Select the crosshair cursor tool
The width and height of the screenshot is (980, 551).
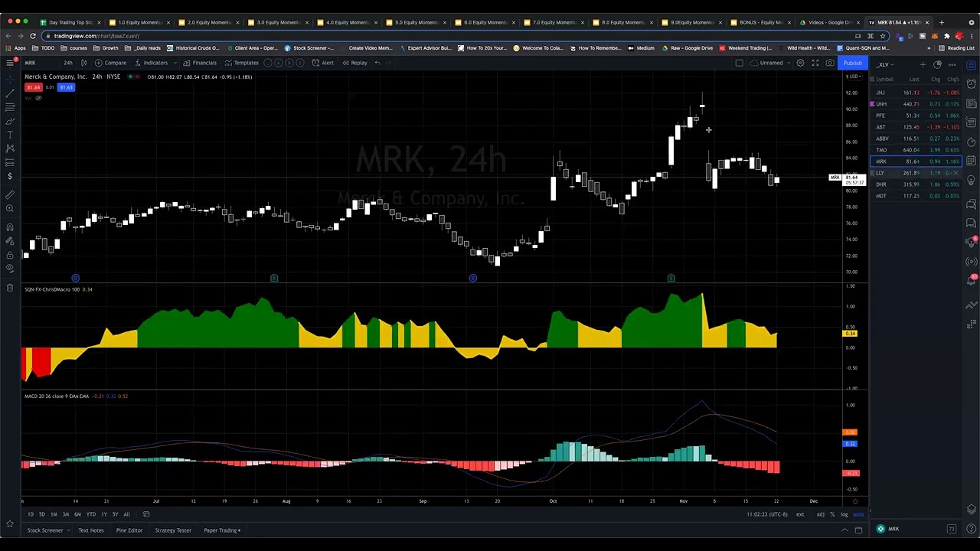[10, 79]
